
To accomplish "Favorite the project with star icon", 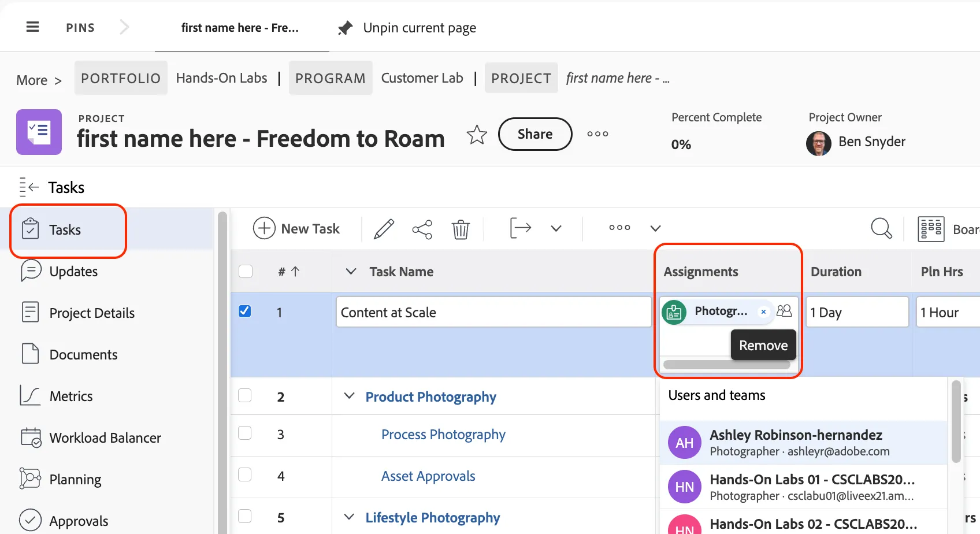I will [x=477, y=135].
